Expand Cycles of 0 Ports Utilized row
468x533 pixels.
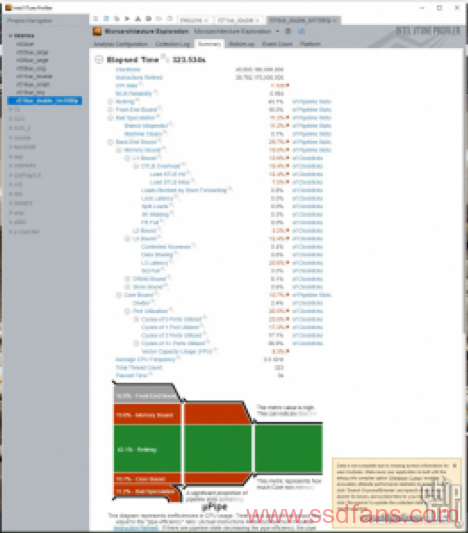[136, 319]
